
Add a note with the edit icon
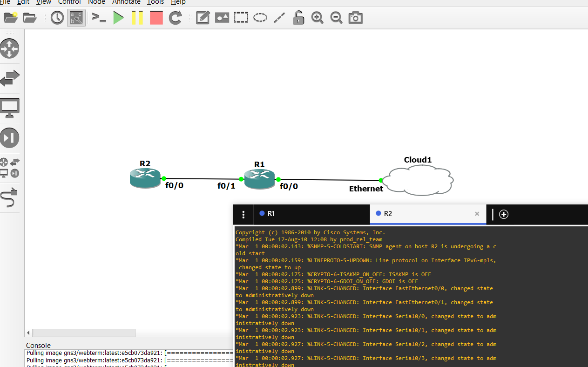pyautogui.click(x=203, y=18)
